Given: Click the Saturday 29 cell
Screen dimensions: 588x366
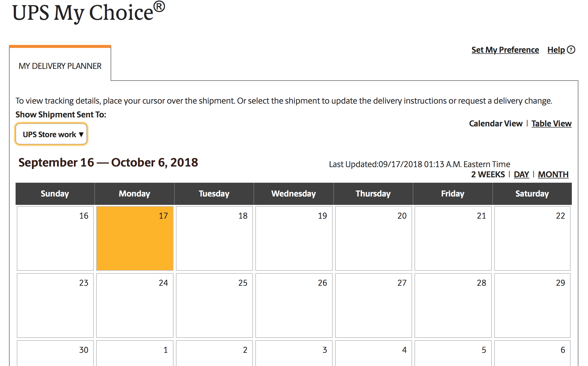Looking at the screenshot, I should point(532,305).
